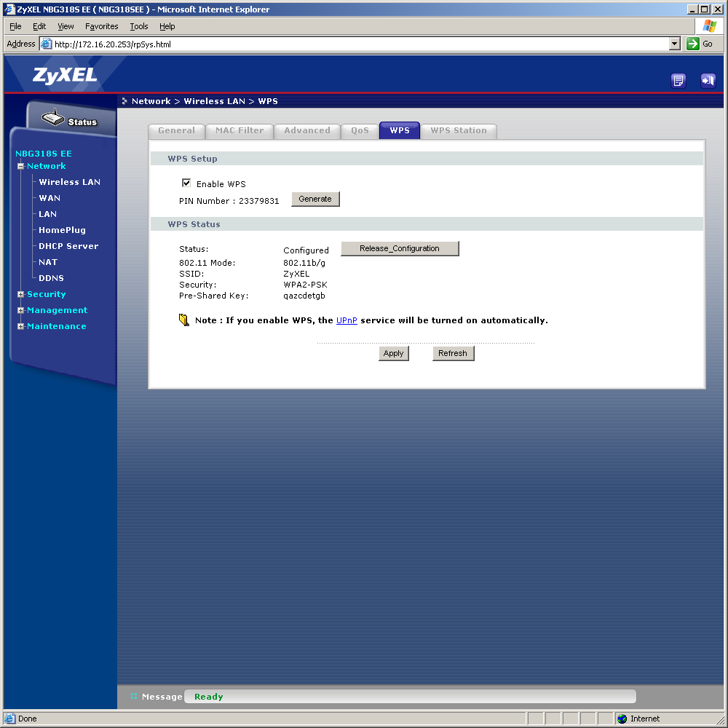The height and width of the screenshot is (728, 728).
Task: Click the IE icon in title bar
Action: [9, 9]
